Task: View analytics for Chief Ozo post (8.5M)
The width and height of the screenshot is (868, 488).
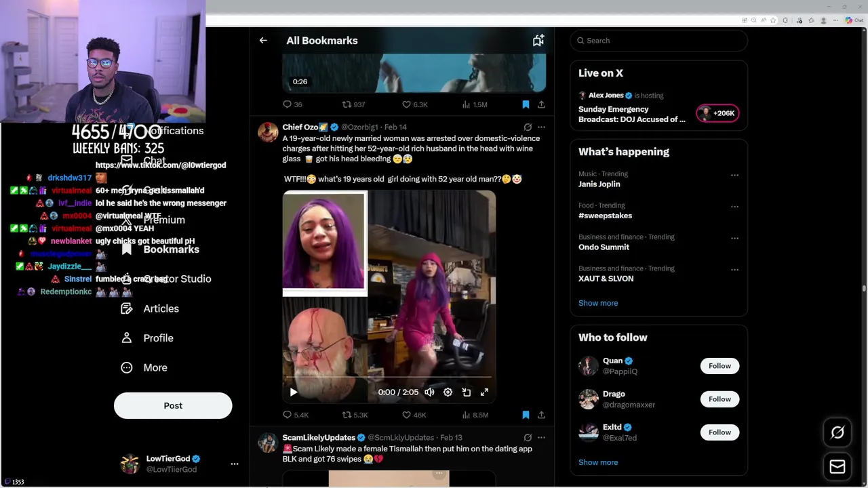Action: [x=475, y=415]
